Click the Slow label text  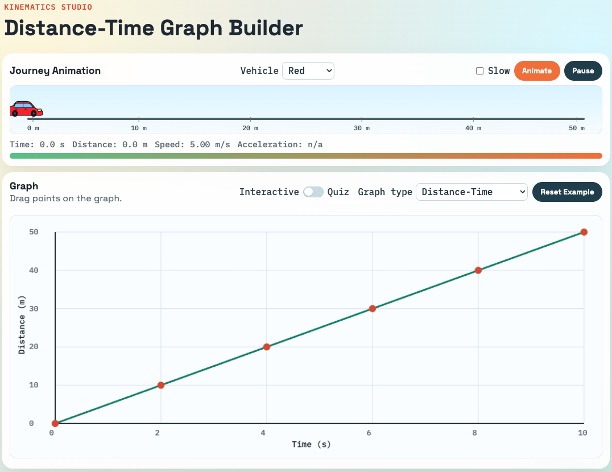[x=498, y=71]
